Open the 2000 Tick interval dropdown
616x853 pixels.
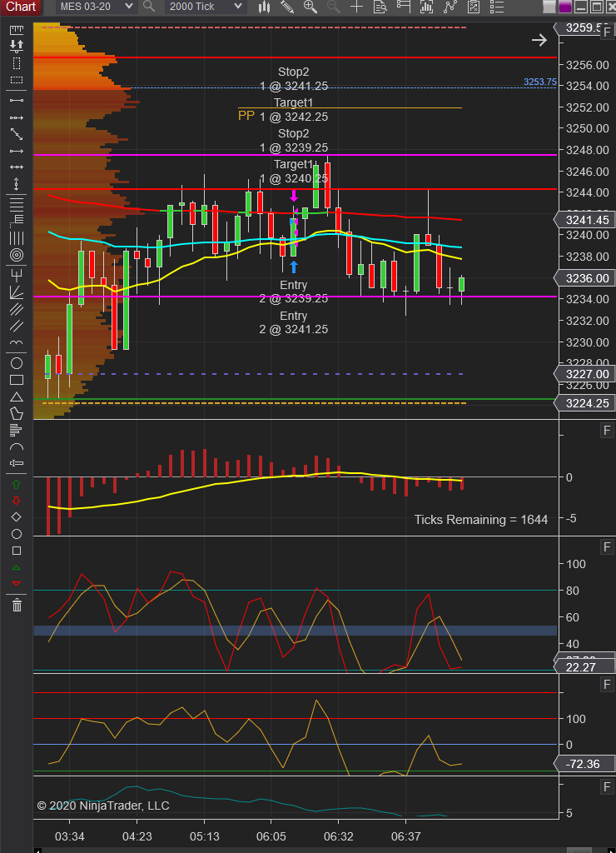(x=206, y=7)
